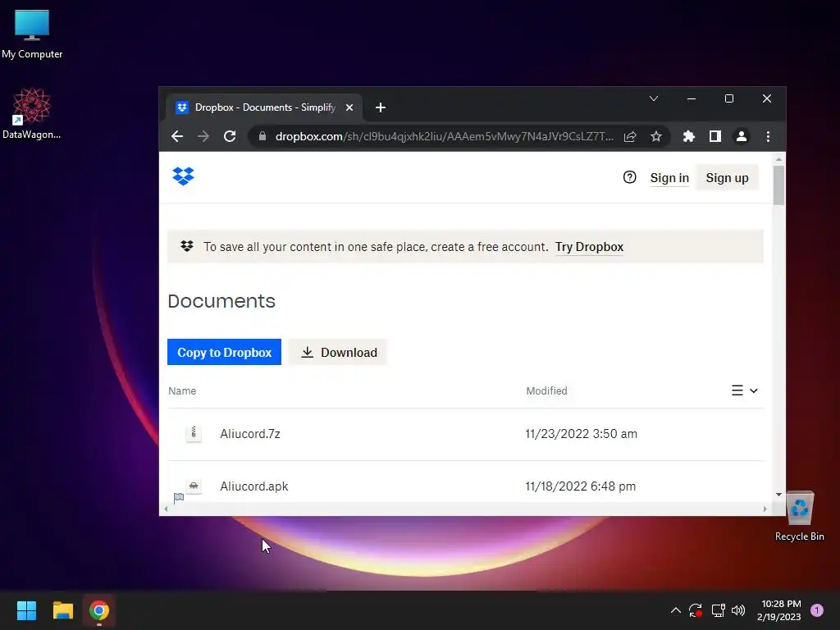Open the Windows Start menu
840x630 pixels.
26,610
